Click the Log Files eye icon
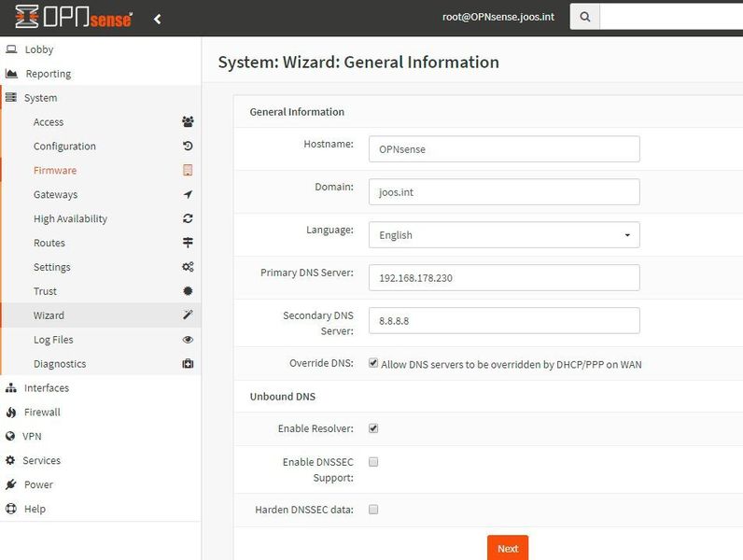Viewport: 743px width, 560px height. point(188,341)
